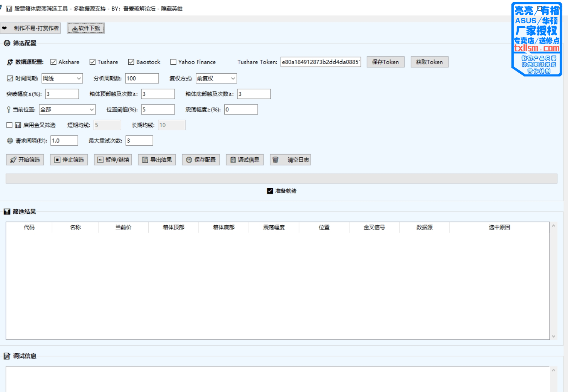This screenshot has width=568, height=392.
Task: Click the Tushare Token input field
Action: pyautogui.click(x=320, y=62)
